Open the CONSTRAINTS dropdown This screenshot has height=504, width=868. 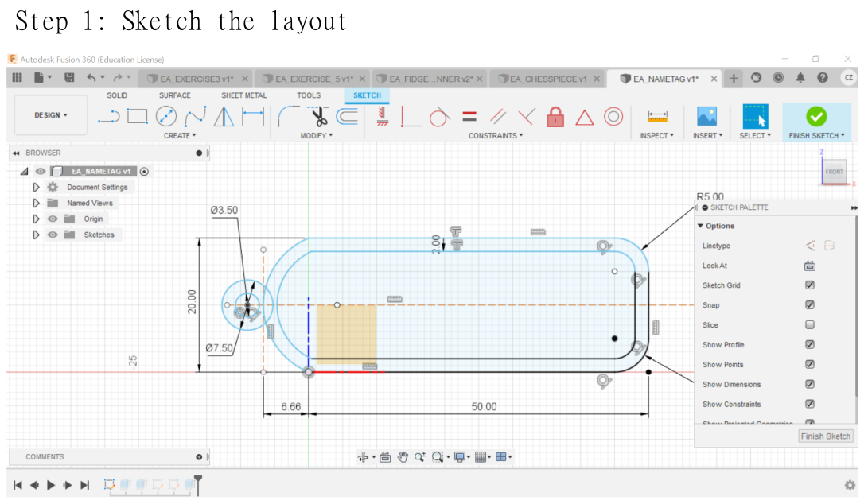496,135
